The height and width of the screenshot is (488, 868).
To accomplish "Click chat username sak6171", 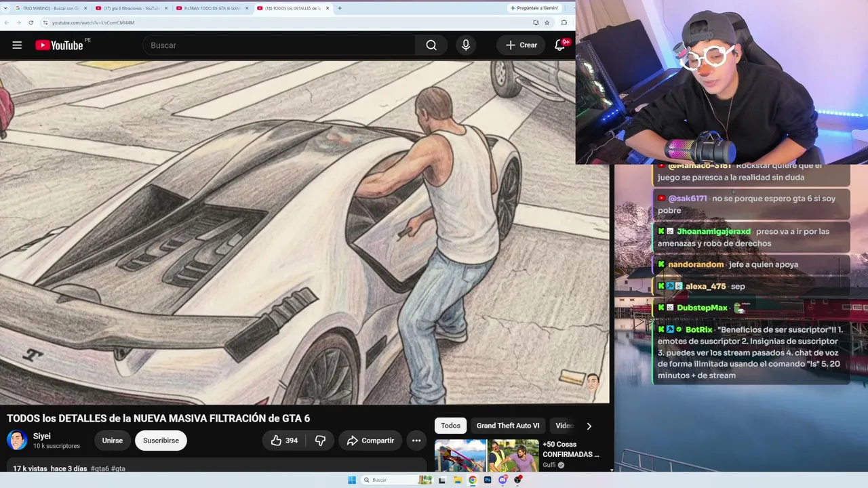I will pyautogui.click(x=688, y=199).
